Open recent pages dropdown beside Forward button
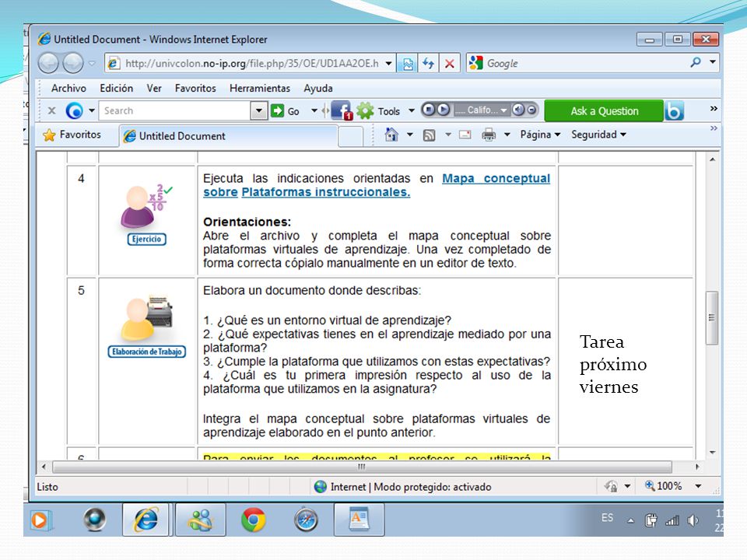Screen dimensions: 747x560 pyautogui.click(x=92, y=63)
